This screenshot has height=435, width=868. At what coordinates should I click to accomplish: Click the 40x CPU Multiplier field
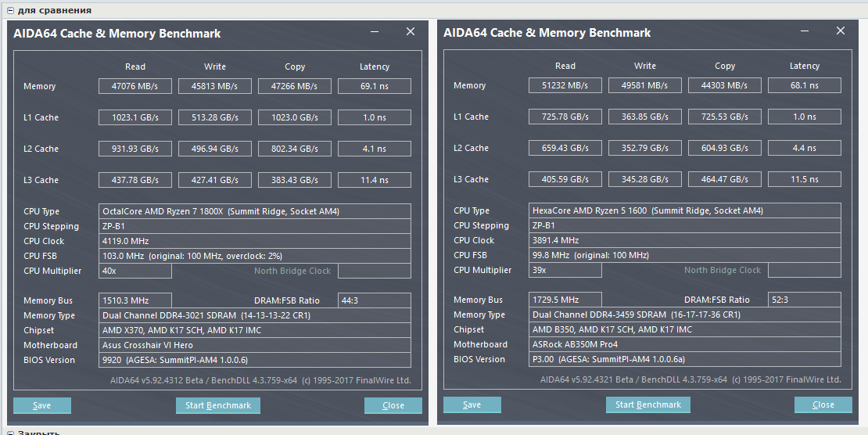[x=135, y=271]
